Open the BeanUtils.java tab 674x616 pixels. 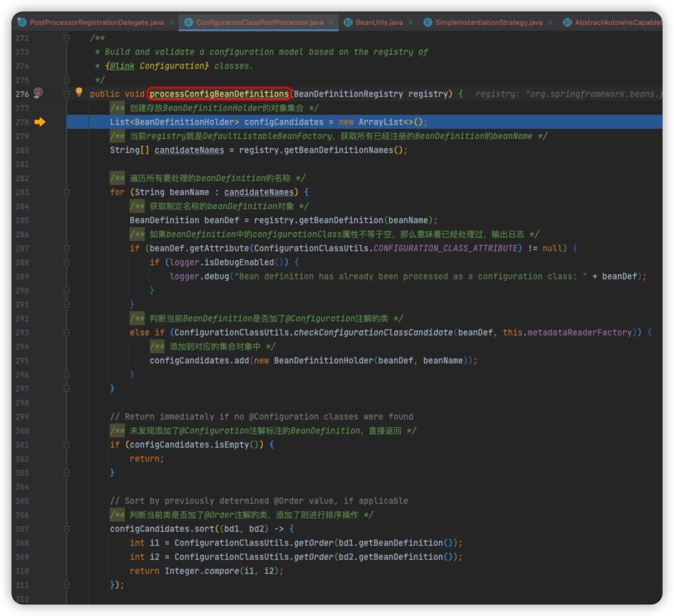(x=379, y=22)
